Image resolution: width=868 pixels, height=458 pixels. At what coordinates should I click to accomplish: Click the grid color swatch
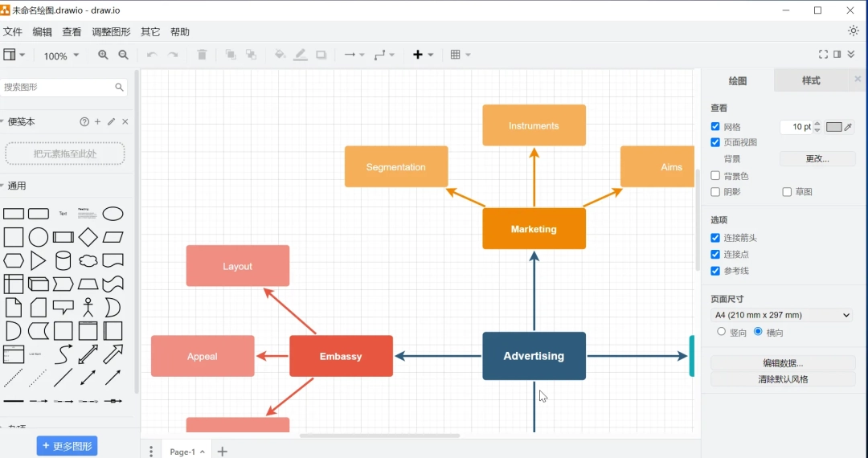coord(833,127)
